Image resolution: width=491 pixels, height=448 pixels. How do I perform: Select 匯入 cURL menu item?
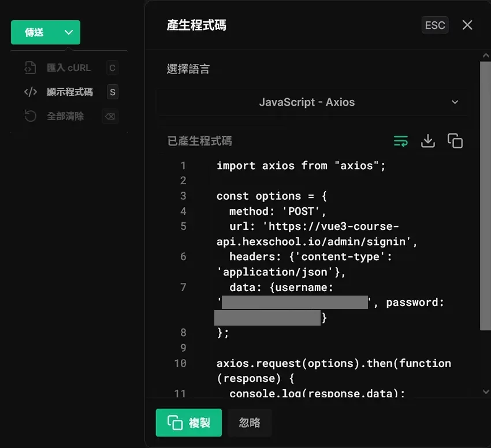(x=68, y=68)
